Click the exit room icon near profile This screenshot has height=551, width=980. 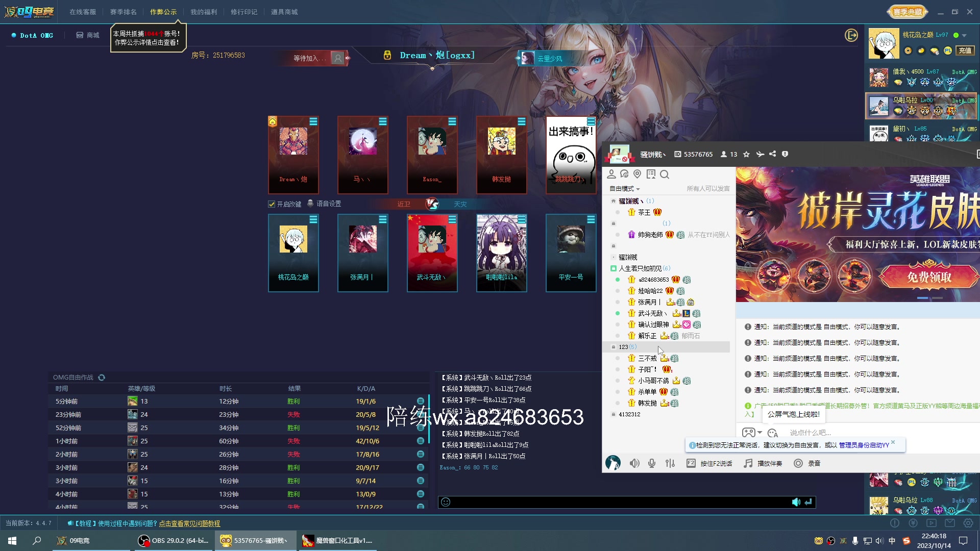(x=851, y=35)
